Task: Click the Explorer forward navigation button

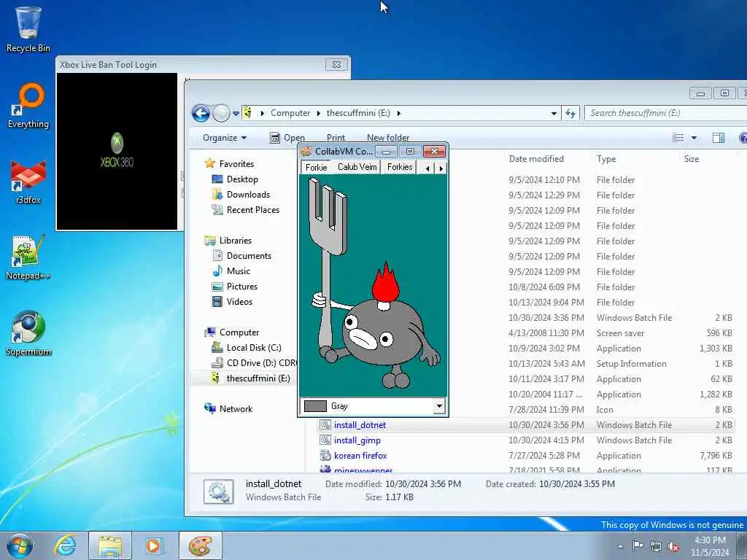Action: point(221,113)
